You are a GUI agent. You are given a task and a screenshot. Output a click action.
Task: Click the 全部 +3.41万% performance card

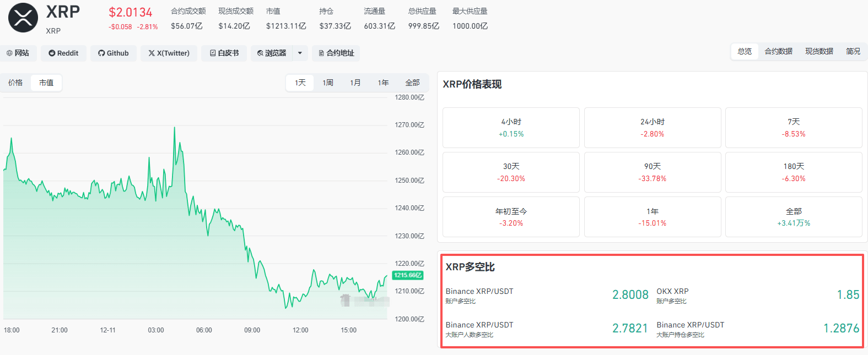pyautogui.click(x=794, y=217)
